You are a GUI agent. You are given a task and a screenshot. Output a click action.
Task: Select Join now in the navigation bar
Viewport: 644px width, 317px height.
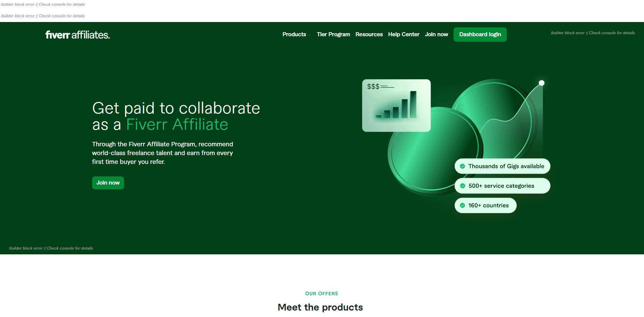pyautogui.click(x=436, y=35)
